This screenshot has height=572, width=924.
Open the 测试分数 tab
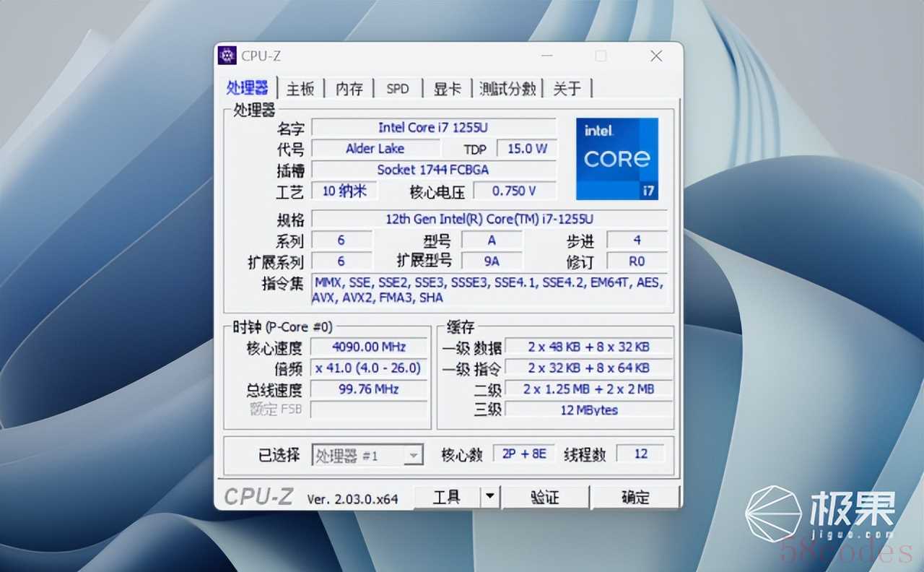click(x=508, y=89)
